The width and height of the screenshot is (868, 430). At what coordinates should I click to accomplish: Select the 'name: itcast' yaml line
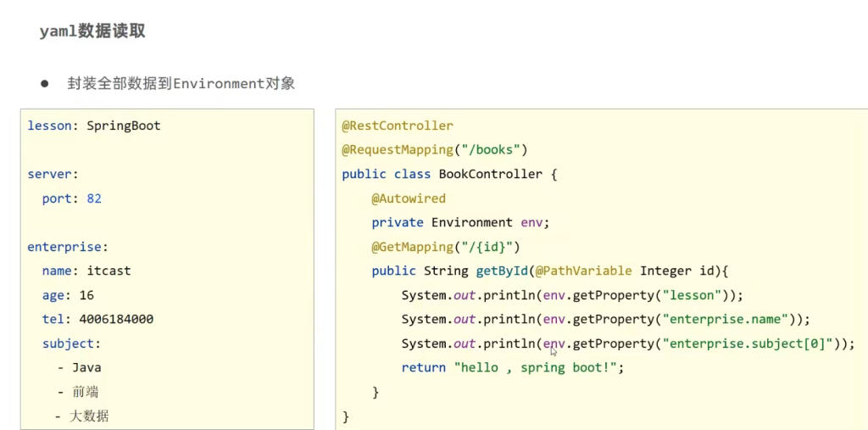(86, 271)
